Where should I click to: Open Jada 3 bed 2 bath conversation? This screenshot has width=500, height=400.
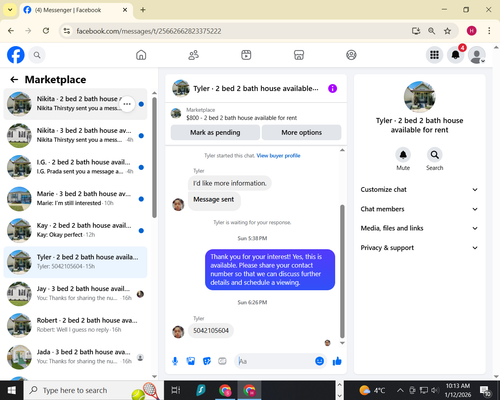(x=75, y=357)
